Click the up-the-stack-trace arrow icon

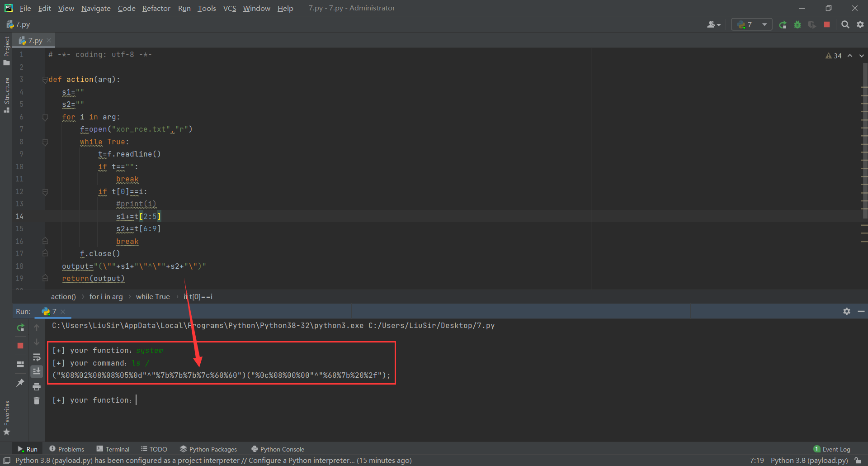pyautogui.click(x=37, y=328)
